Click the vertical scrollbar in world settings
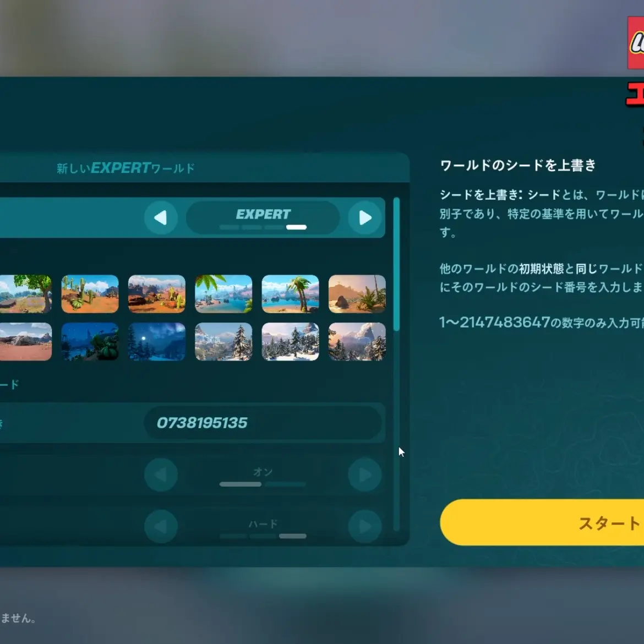 tap(396, 264)
